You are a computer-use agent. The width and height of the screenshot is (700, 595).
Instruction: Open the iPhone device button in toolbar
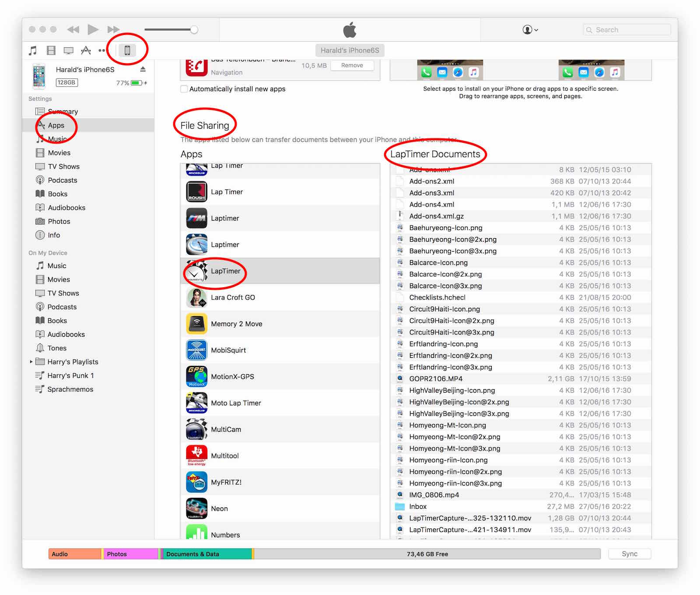127,50
